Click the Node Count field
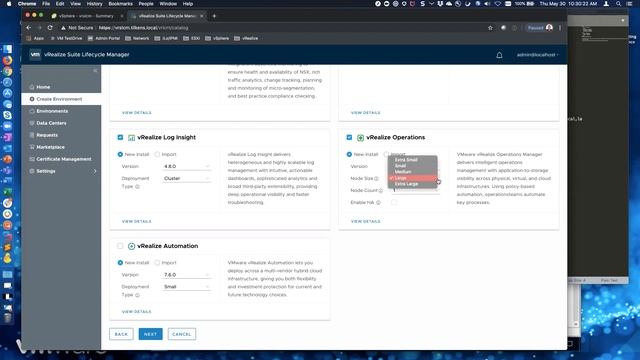The width and height of the screenshot is (640, 360). (416, 191)
